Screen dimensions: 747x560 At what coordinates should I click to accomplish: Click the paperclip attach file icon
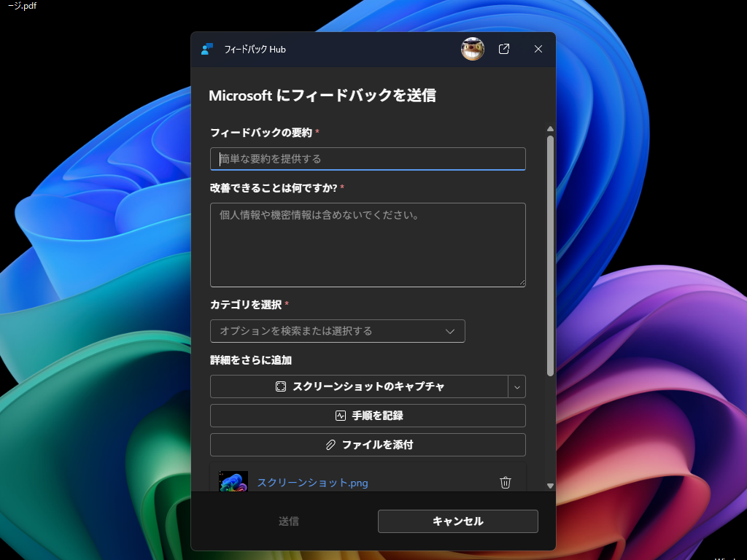tap(330, 445)
